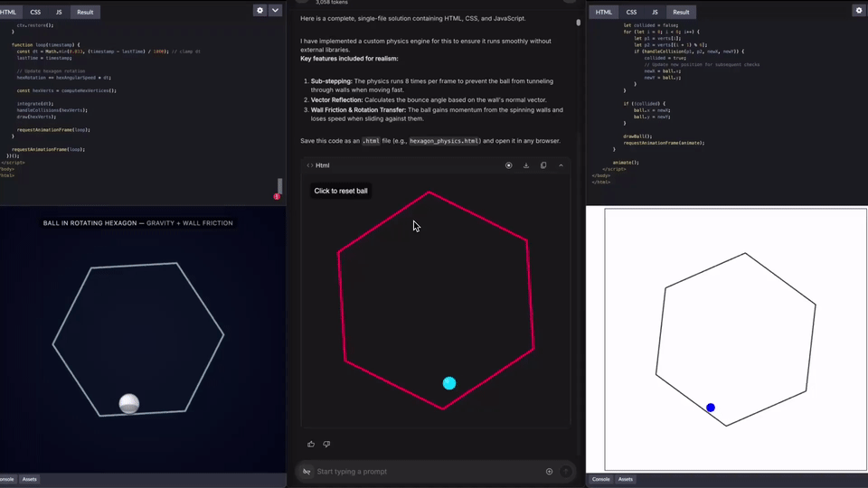Select the JS tab in the right editor

tap(655, 13)
